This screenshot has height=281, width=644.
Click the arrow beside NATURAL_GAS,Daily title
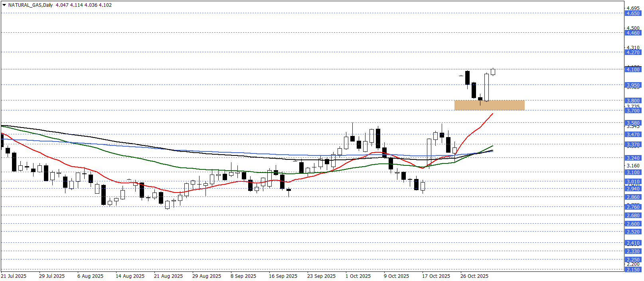(x=4, y=5)
